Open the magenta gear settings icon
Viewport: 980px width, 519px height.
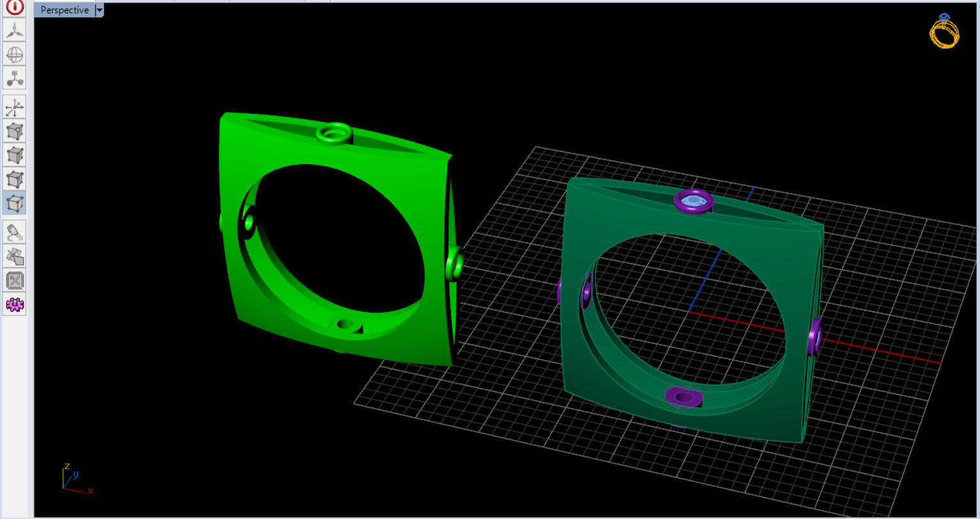pos(15,304)
